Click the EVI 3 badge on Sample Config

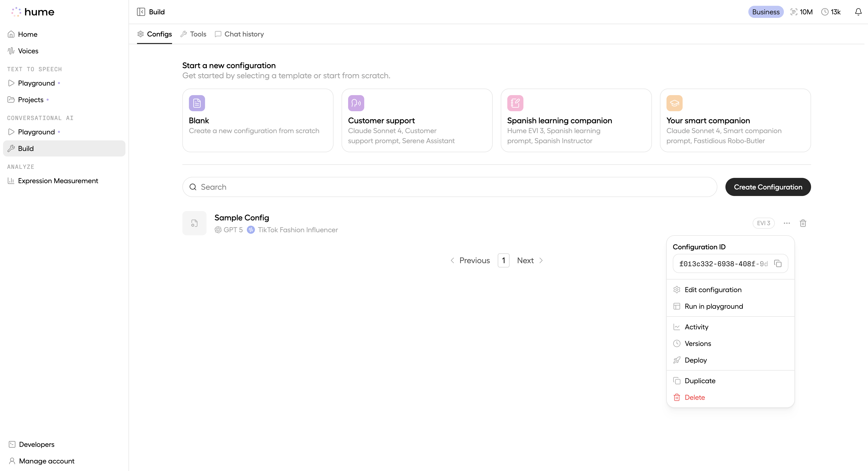[x=763, y=223]
